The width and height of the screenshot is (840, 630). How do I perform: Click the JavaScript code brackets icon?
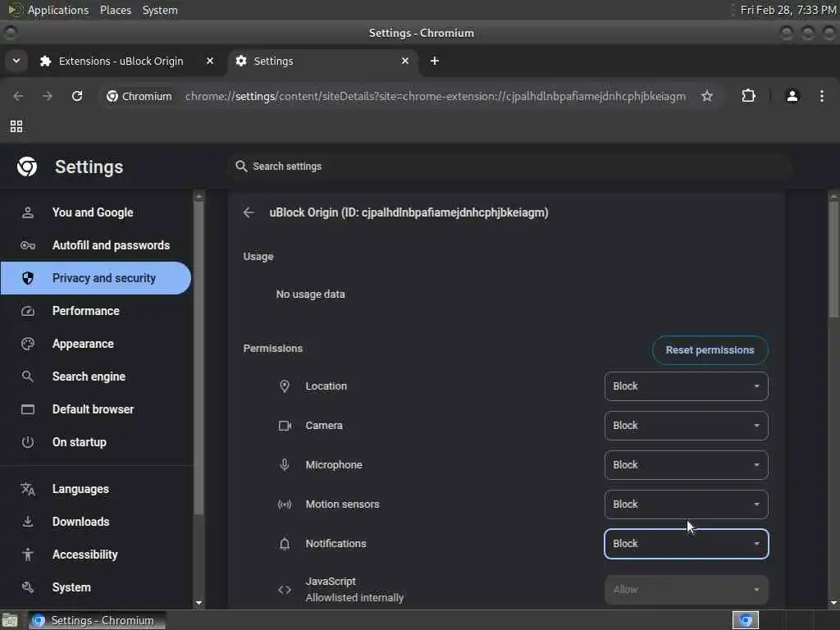[285, 590]
